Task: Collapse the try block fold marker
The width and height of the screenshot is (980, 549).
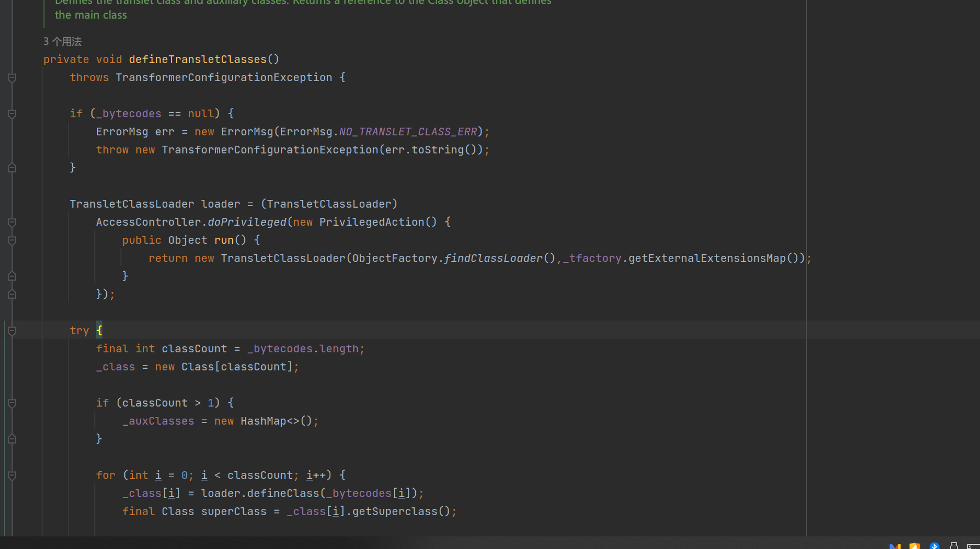Action: click(x=12, y=331)
